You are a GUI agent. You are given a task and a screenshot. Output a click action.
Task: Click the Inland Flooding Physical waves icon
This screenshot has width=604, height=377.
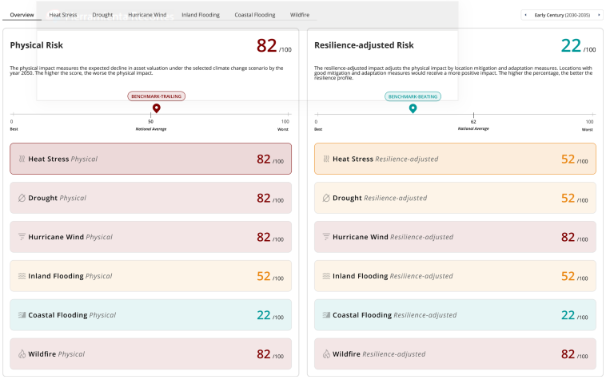point(22,276)
